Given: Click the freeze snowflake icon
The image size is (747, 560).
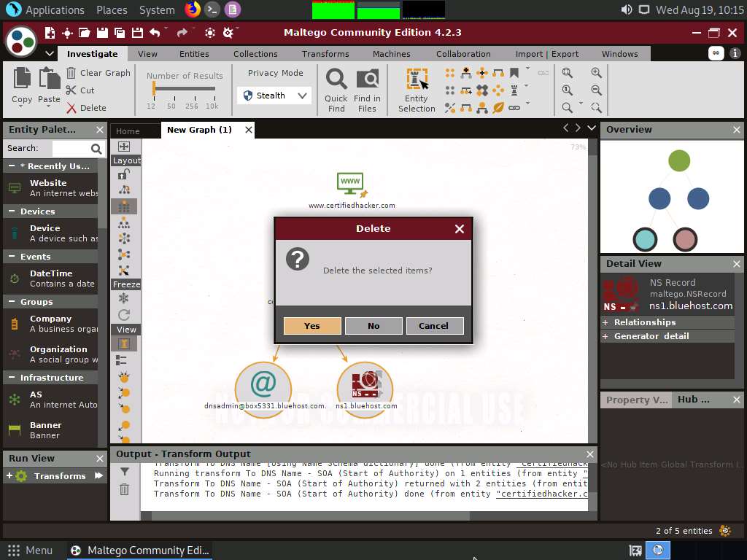Looking at the screenshot, I should pos(124,298).
